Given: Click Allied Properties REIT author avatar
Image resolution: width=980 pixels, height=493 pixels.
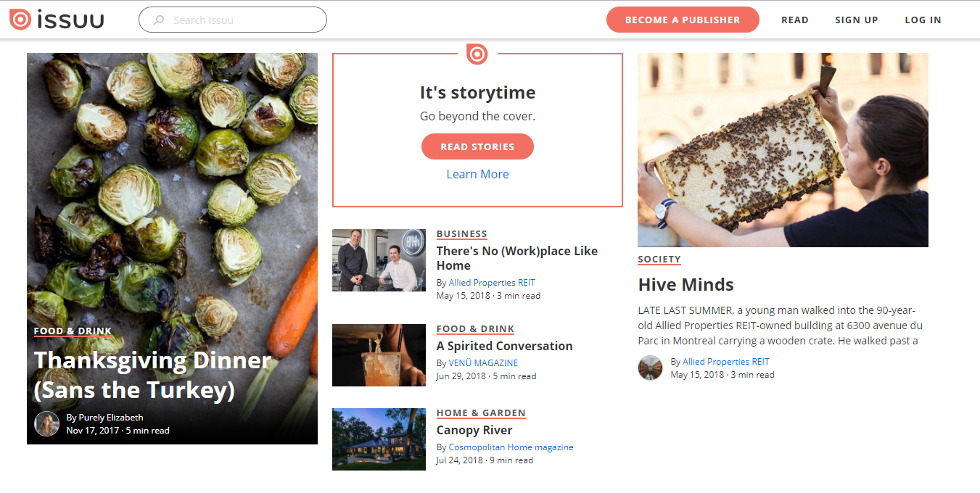Looking at the screenshot, I should tap(650, 368).
